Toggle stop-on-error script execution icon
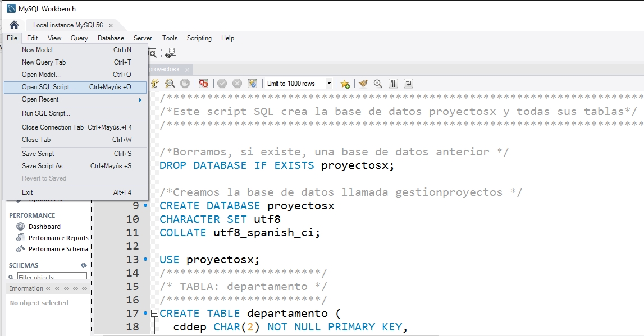The width and height of the screenshot is (644, 336). click(x=203, y=84)
